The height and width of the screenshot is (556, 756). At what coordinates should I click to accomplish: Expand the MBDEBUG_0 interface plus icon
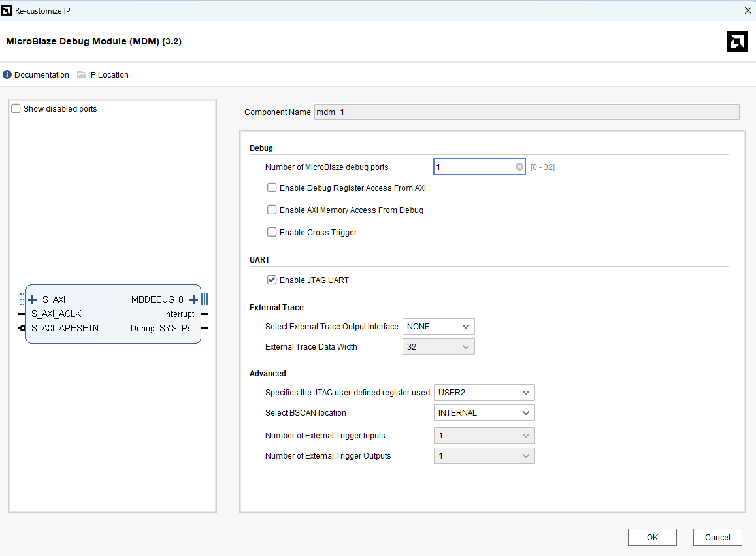[193, 300]
